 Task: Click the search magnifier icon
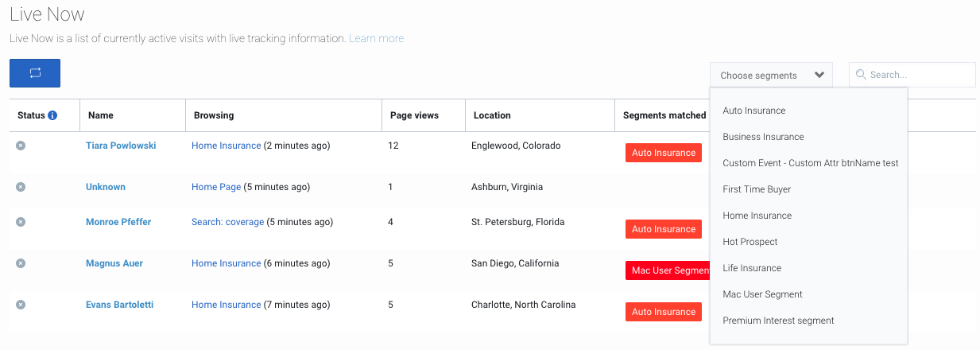coord(861,75)
